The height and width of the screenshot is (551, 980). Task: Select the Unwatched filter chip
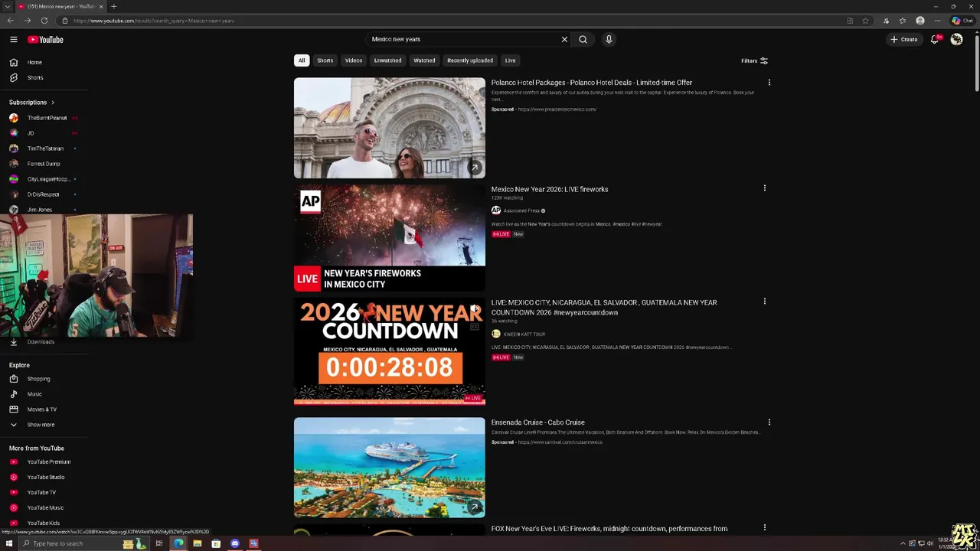[387, 60]
